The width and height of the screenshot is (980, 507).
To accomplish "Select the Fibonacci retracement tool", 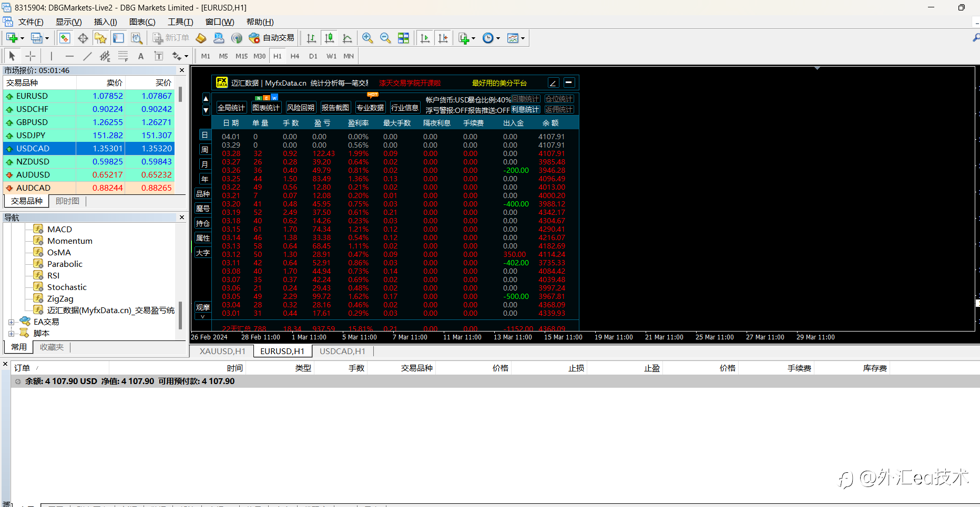I will tap(123, 56).
